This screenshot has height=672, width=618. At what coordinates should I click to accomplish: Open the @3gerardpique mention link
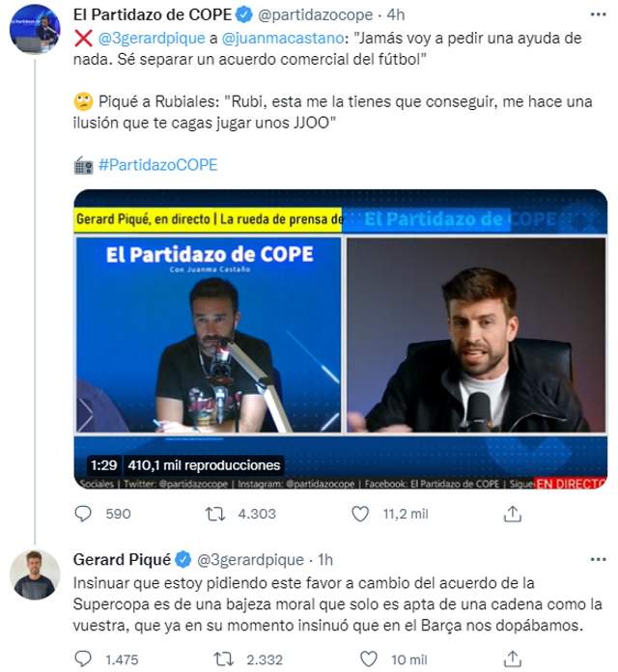pyautogui.click(x=152, y=39)
